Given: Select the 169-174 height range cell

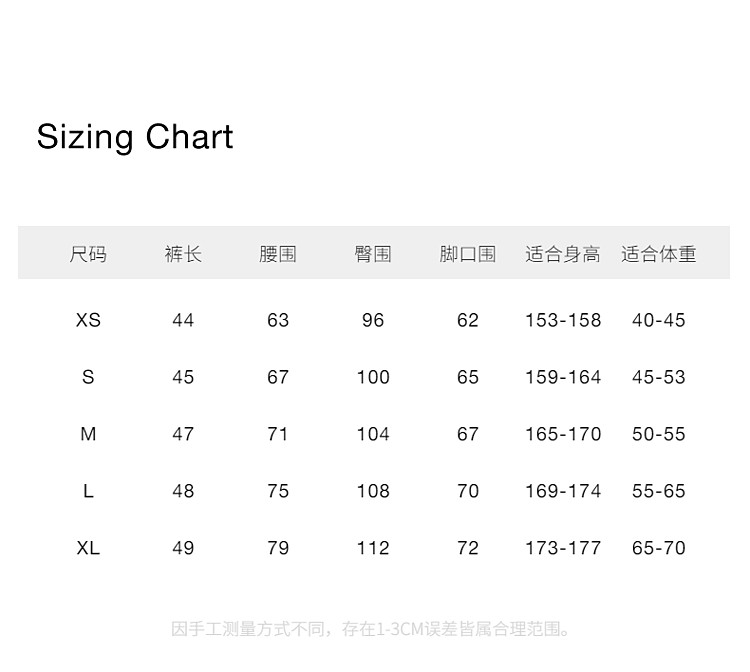Looking at the screenshot, I should pos(563,491).
